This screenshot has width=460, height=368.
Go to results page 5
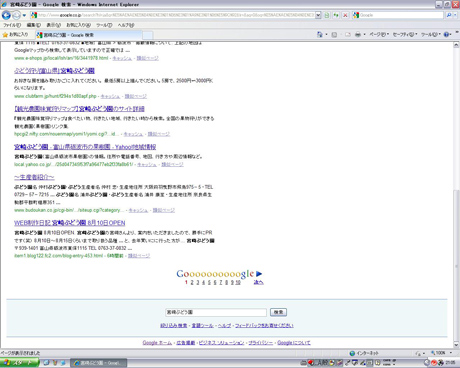pos(209,282)
